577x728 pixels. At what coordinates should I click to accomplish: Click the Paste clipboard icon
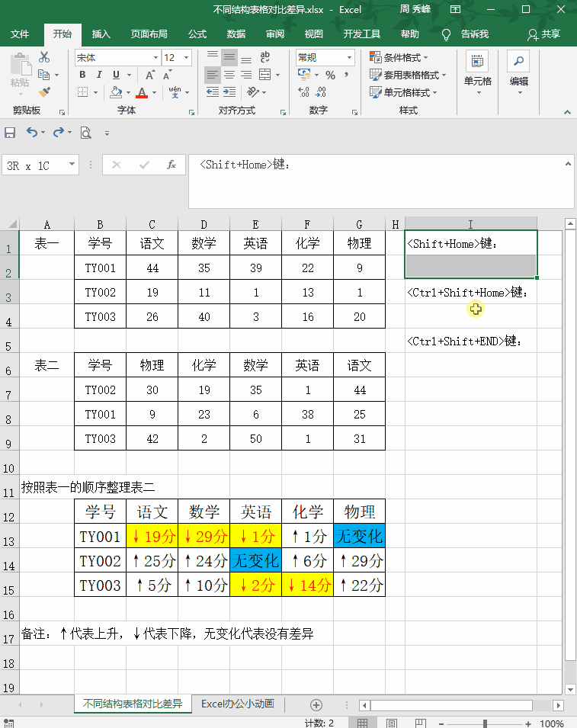[21, 64]
